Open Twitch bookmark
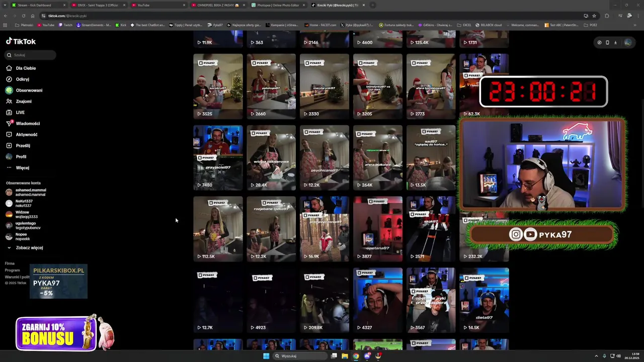The height and width of the screenshot is (362, 644). point(65,25)
